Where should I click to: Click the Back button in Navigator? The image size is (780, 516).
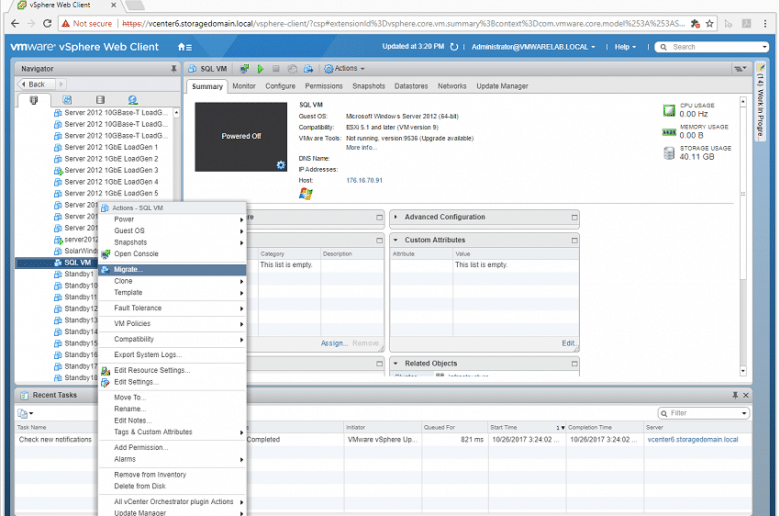36,84
